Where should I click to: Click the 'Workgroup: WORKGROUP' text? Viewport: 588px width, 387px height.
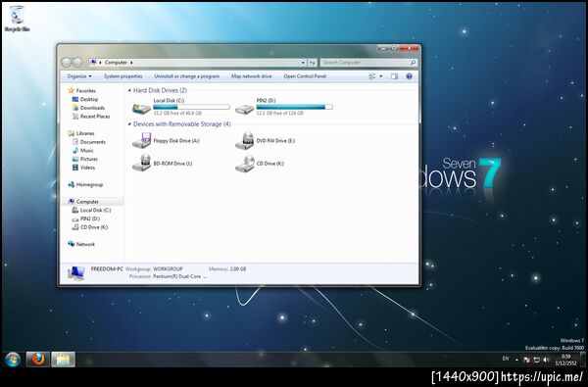154,269
